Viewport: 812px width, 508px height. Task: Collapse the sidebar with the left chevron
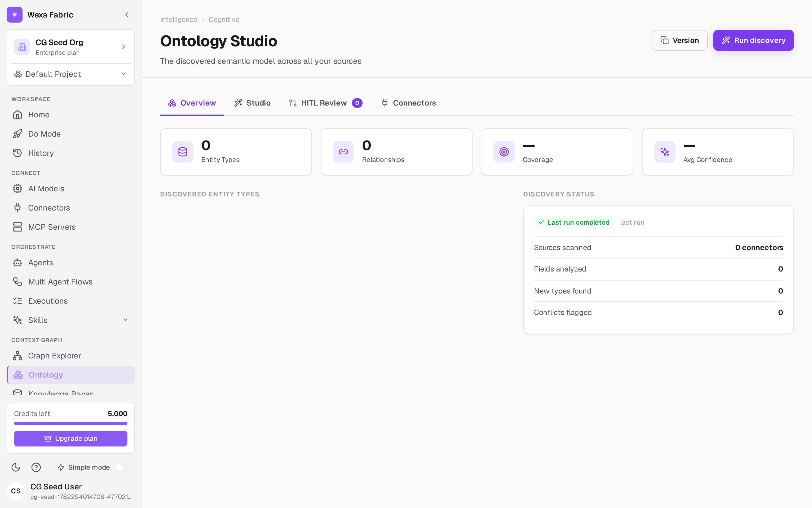pyautogui.click(x=127, y=15)
